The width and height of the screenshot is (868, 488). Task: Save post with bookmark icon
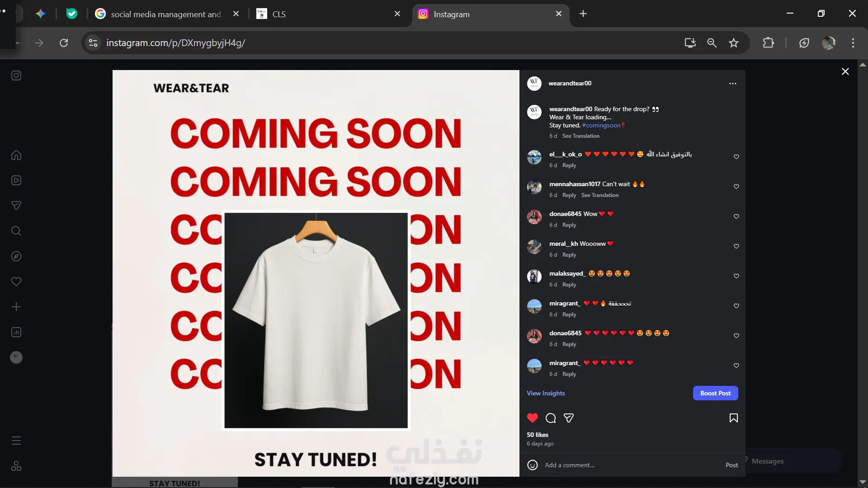click(x=734, y=418)
